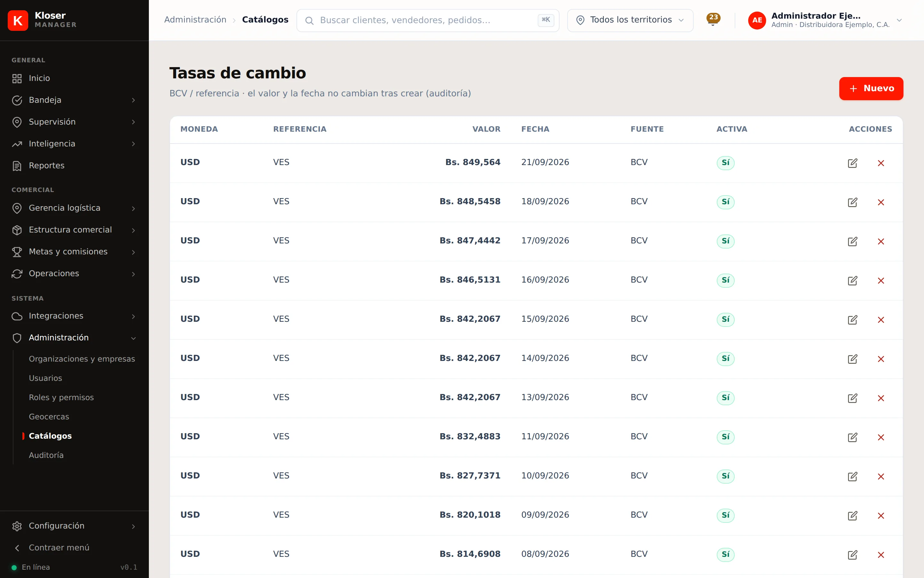
Task: Delete the rate dated 15/09/2026
Action: point(881,320)
